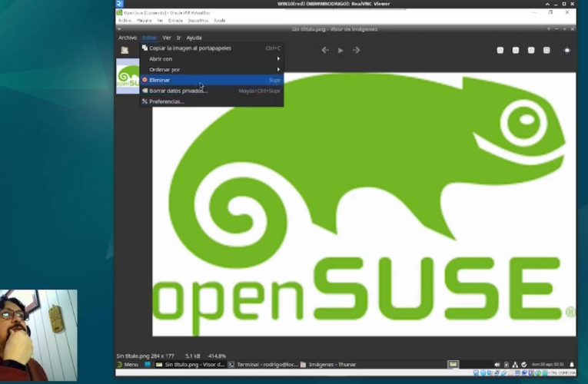Screen dimensions: 588x384
Task: Expand the Abrir con submenu
Action: pyautogui.click(x=211, y=59)
